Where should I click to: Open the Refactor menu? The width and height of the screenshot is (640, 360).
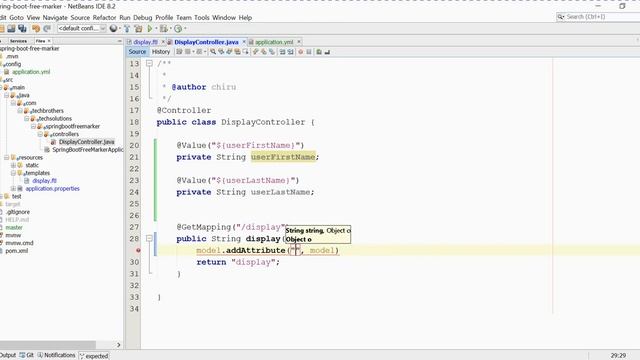104,18
